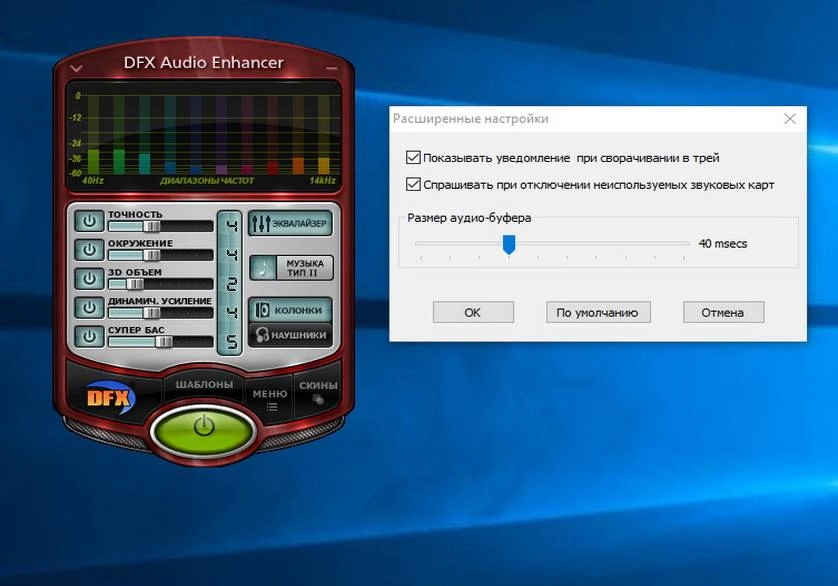Toggle the 3D Объем power button
The height and width of the screenshot is (586, 838).
(x=89, y=279)
